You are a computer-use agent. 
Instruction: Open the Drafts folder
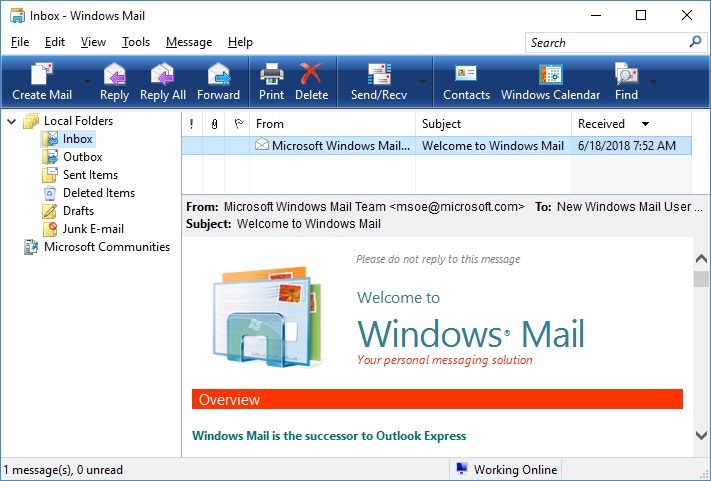tap(78, 211)
